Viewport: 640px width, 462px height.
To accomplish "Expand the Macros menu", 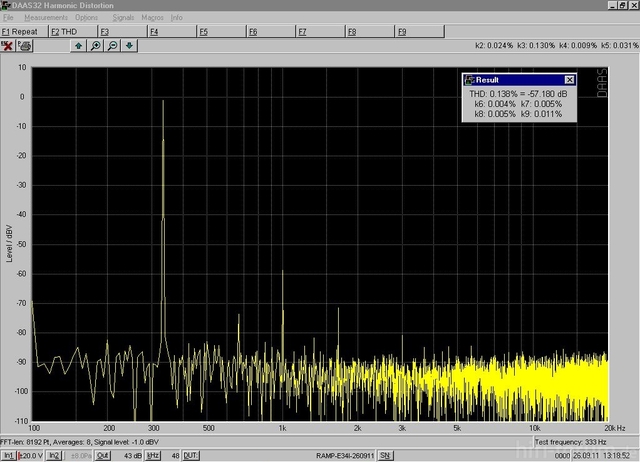I will click(x=152, y=18).
